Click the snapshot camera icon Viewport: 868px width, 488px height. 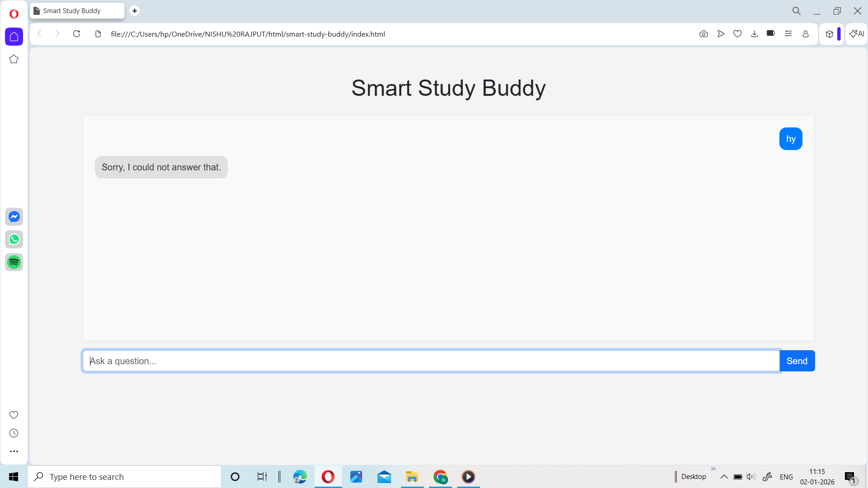pos(703,34)
